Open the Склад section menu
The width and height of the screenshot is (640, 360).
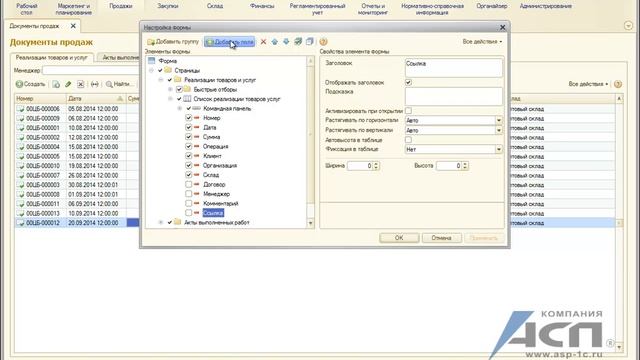point(215,6)
